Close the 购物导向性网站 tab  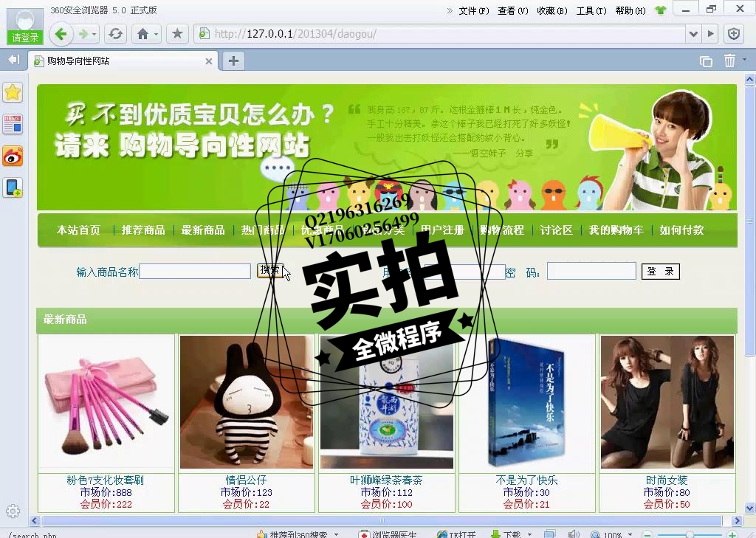209,61
